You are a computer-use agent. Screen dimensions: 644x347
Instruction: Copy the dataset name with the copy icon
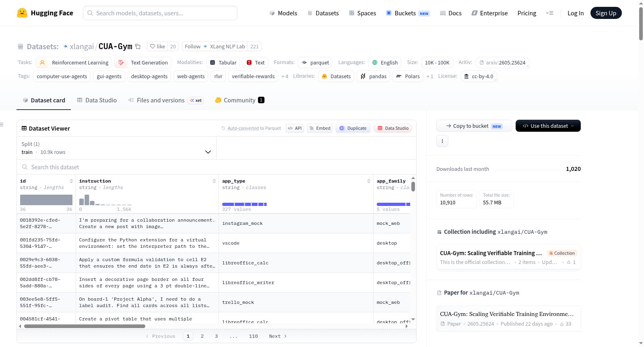coord(138,46)
